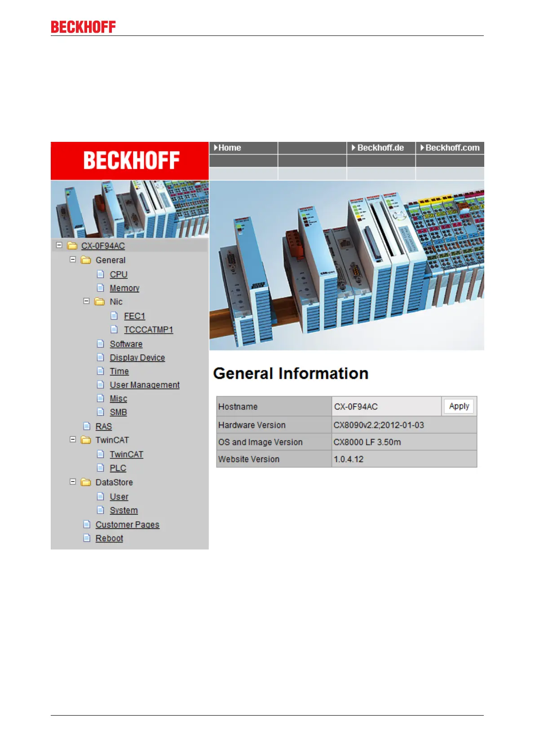
Task: Click the DataStore folder icon
Action: click(86, 482)
